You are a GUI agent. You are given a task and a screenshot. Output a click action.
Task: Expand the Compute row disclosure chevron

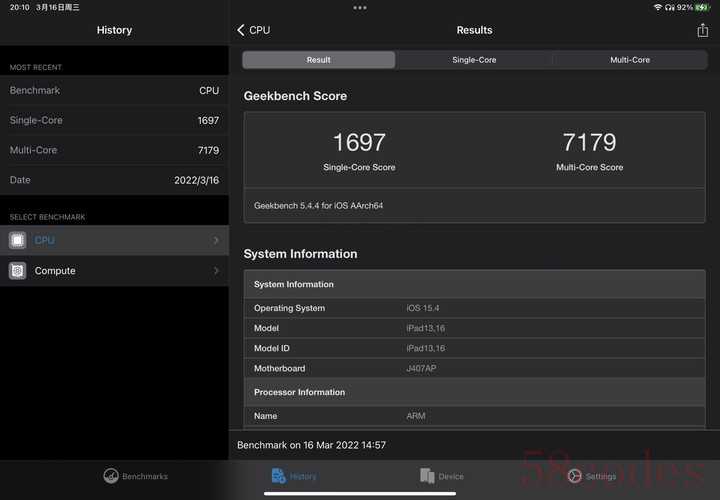point(216,271)
